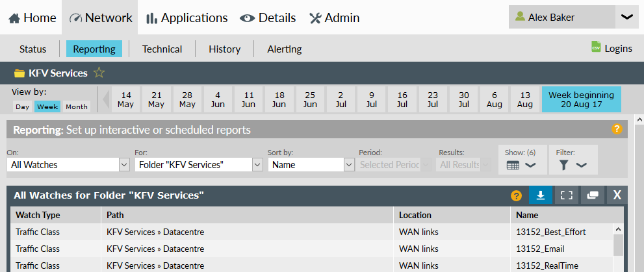This screenshot has height=272, width=644.
Task: Close the All Watches panel
Action: [x=617, y=195]
